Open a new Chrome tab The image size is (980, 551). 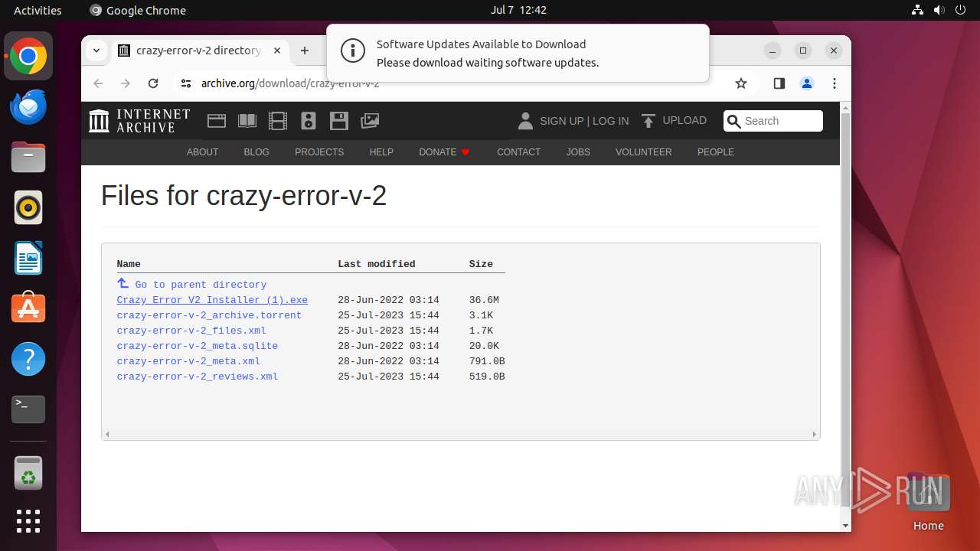tap(305, 51)
